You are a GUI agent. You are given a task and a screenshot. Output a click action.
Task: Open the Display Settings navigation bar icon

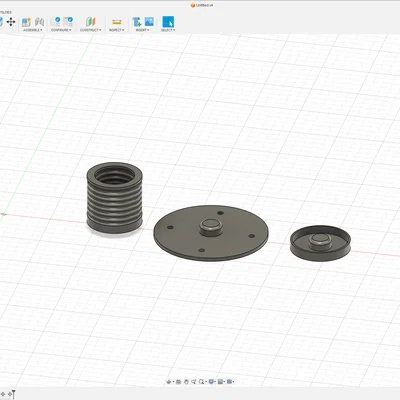pyautogui.click(x=211, y=382)
